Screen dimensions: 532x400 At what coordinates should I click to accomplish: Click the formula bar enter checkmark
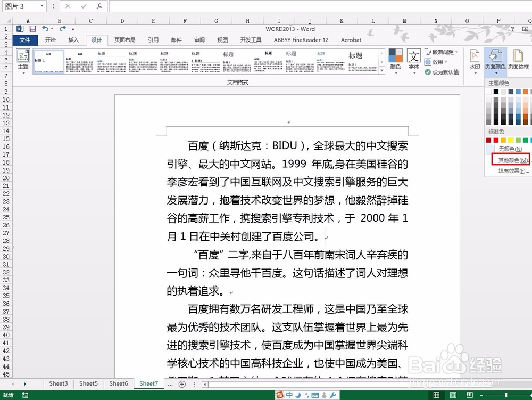click(x=84, y=6)
